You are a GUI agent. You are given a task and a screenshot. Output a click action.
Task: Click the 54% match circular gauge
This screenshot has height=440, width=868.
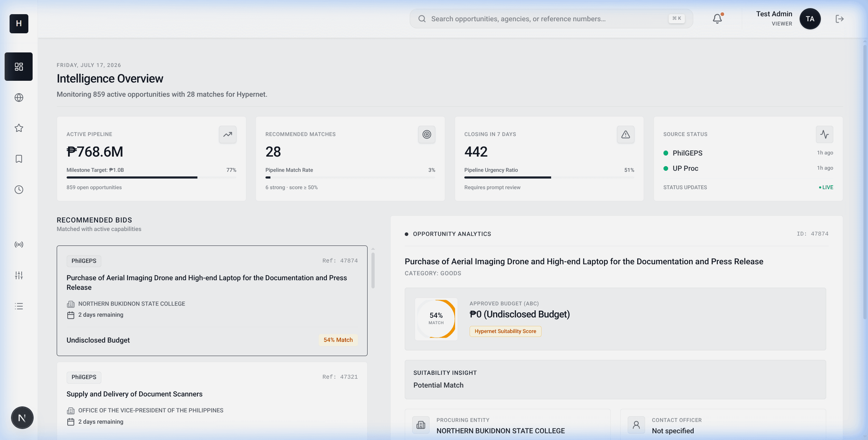click(x=436, y=319)
